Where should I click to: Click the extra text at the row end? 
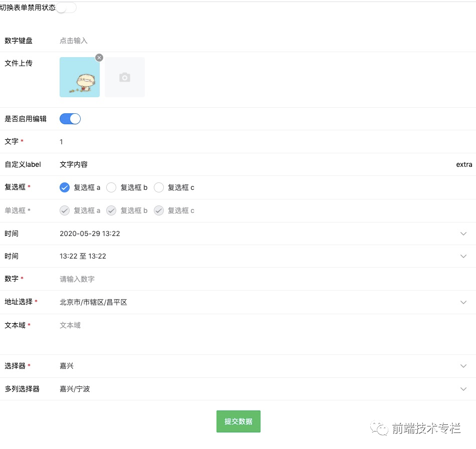[464, 164]
